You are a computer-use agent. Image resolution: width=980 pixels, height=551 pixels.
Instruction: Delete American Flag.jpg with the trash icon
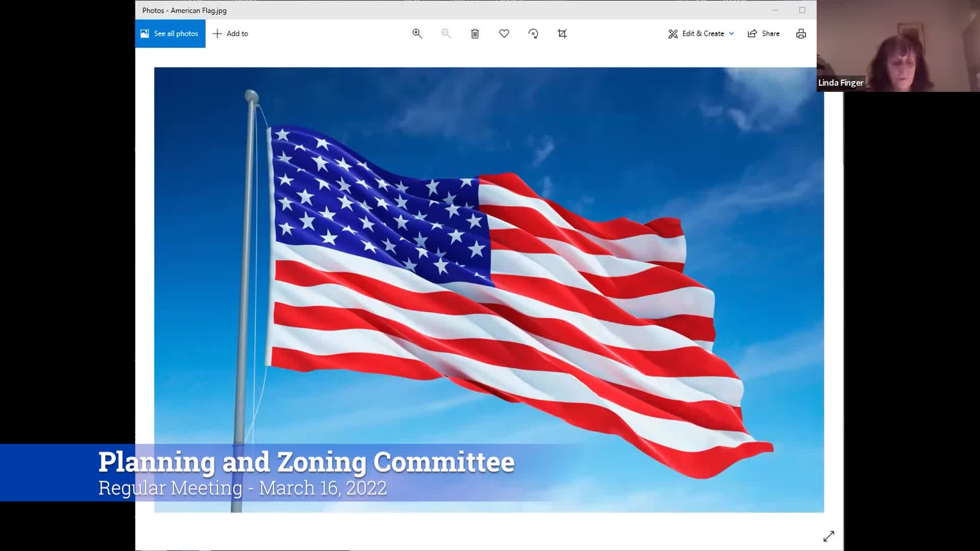click(x=475, y=33)
